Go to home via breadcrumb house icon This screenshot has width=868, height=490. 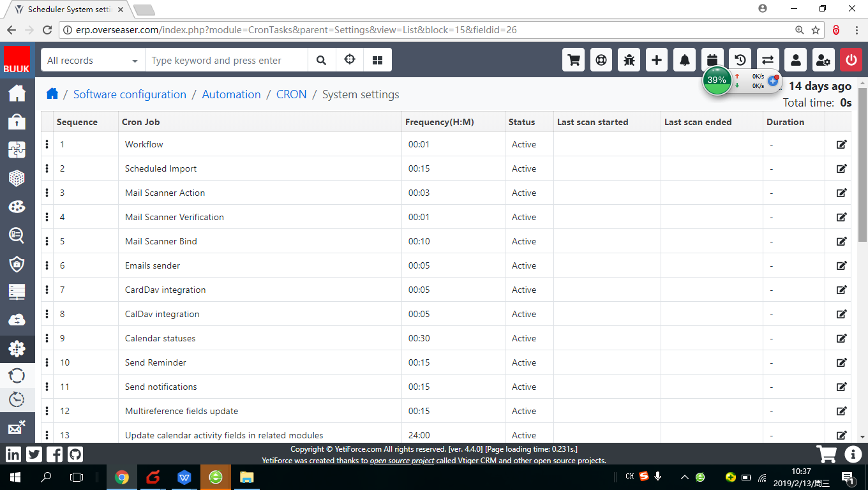pos(52,94)
